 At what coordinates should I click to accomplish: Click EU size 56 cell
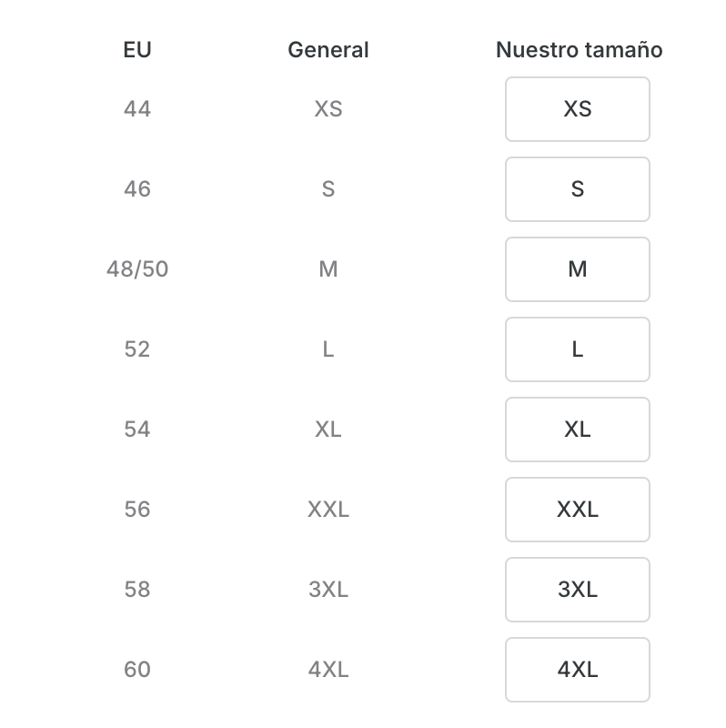(137, 510)
